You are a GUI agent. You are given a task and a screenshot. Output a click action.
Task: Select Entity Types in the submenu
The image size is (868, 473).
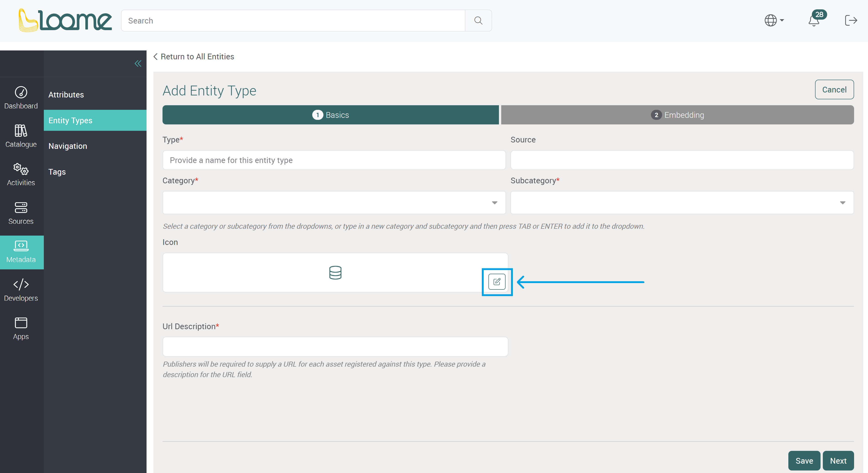[x=95, y=120]
